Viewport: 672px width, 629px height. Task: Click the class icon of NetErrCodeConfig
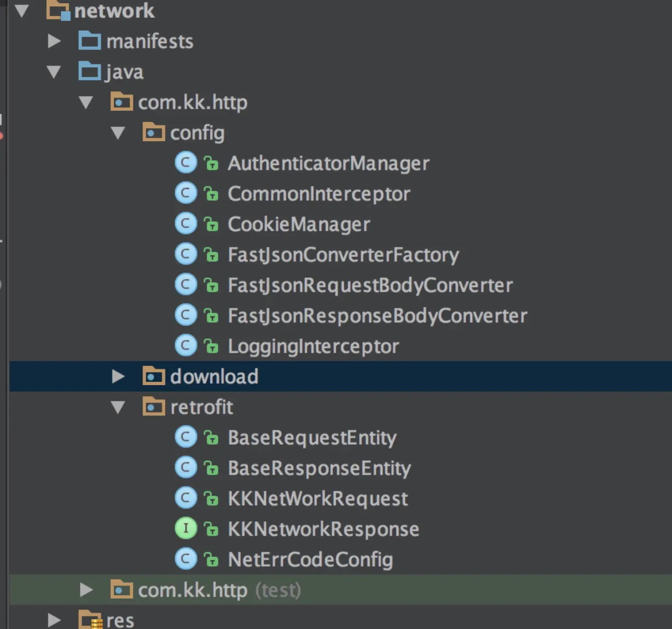tap(185, 559)
